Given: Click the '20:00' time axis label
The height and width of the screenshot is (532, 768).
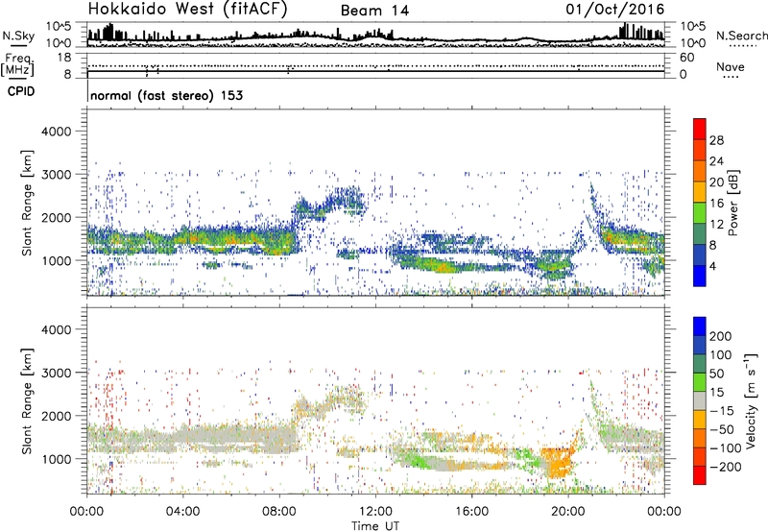Looking at the screenshot, I should (x=568, y=512).
